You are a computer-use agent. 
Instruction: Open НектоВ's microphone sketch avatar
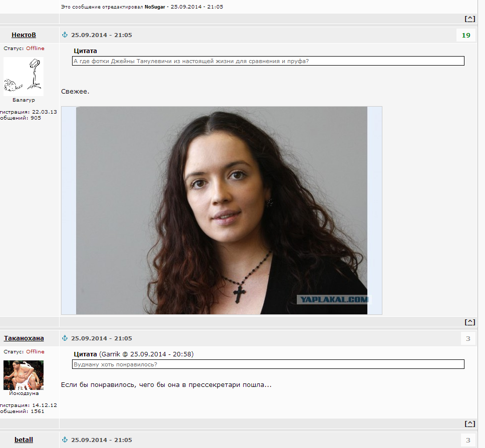click(24, 77)
